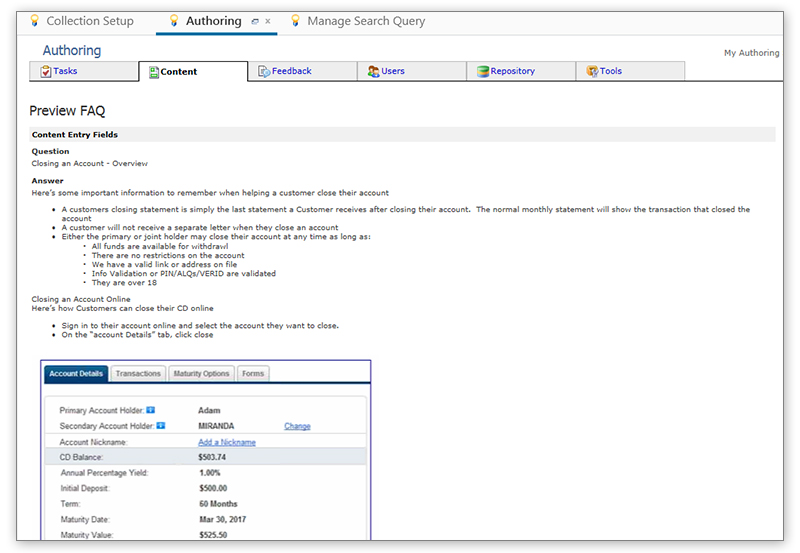Viewport: 800px width, 553px height.
Task: Switch to the Collection Setup tab
Action: coord(89,21)
